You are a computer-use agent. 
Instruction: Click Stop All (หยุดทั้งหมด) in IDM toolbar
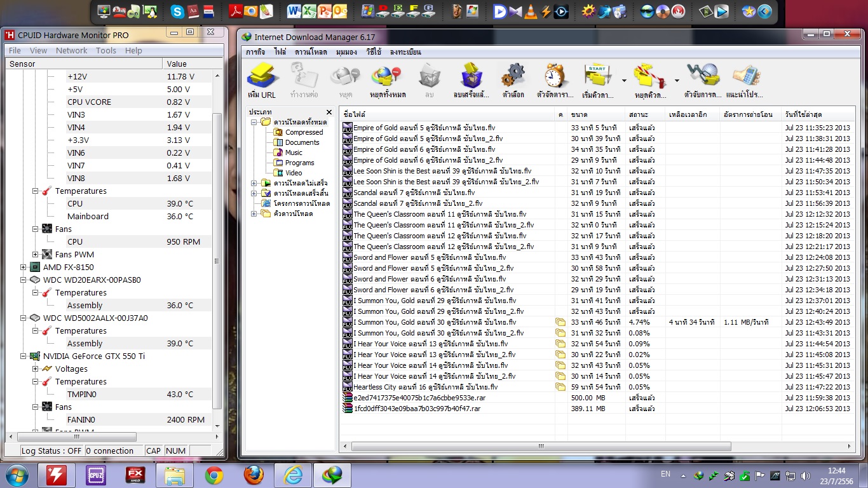(x=388, y=81)
